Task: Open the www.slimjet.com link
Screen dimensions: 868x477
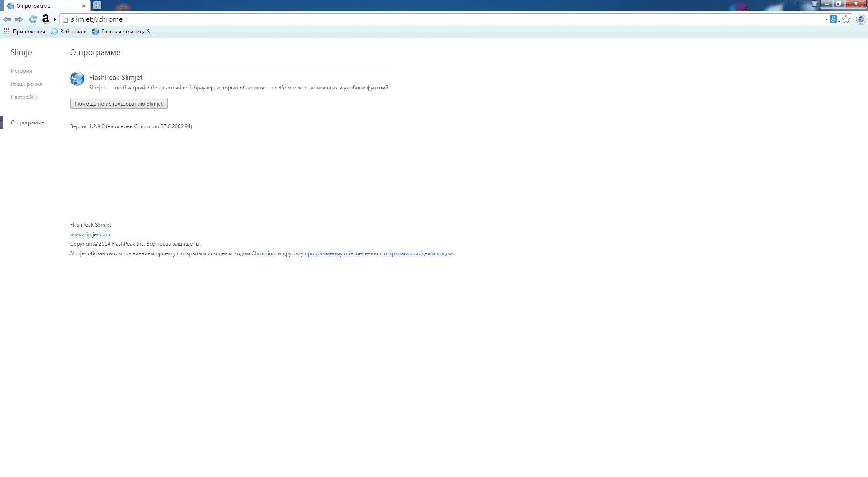Action: click(x=90, y=234)
